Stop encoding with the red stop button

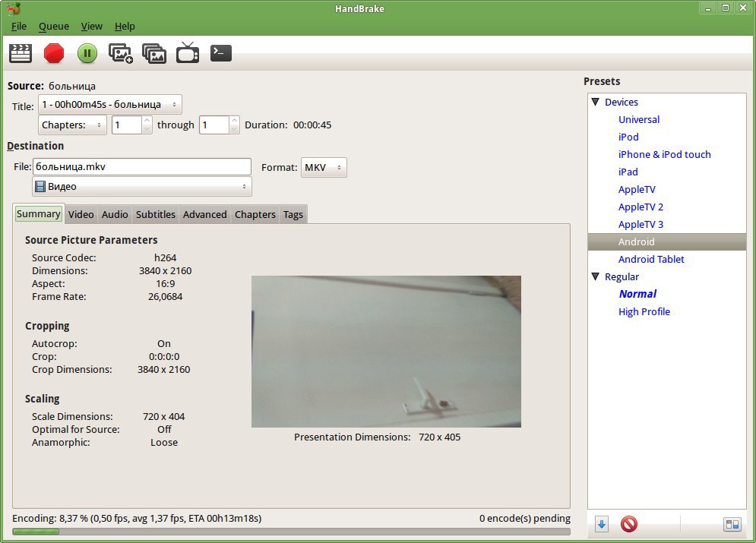pyautogui.click(x=53, y=53)
